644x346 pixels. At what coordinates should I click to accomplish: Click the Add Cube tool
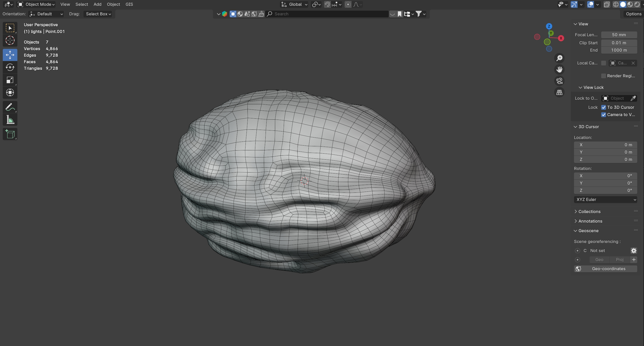(x=10, y=134)
